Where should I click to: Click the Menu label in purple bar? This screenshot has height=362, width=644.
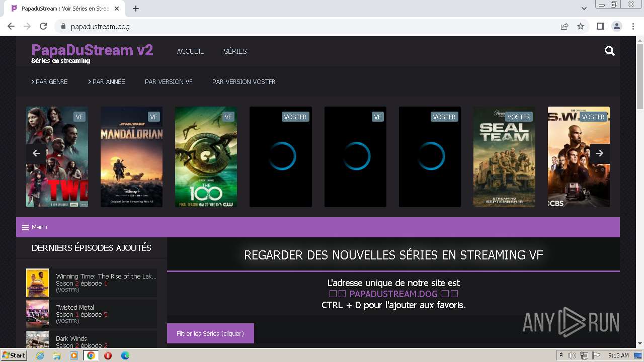point(39,227)
